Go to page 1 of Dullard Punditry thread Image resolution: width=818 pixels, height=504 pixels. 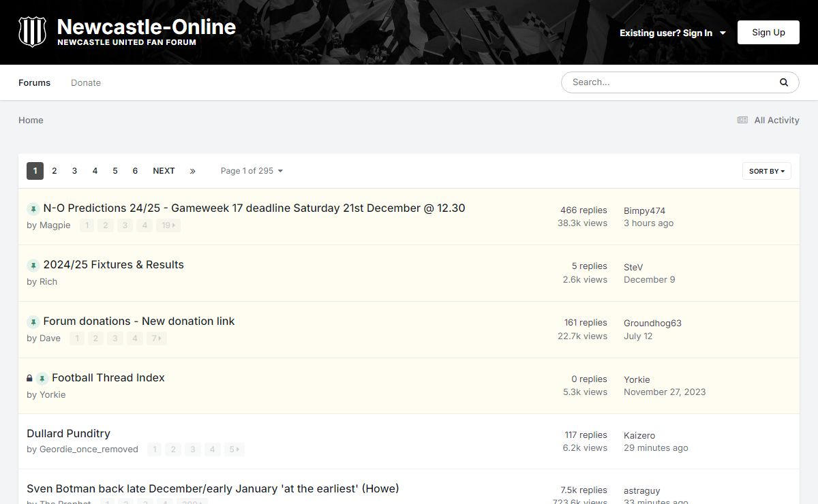[154, 450]
